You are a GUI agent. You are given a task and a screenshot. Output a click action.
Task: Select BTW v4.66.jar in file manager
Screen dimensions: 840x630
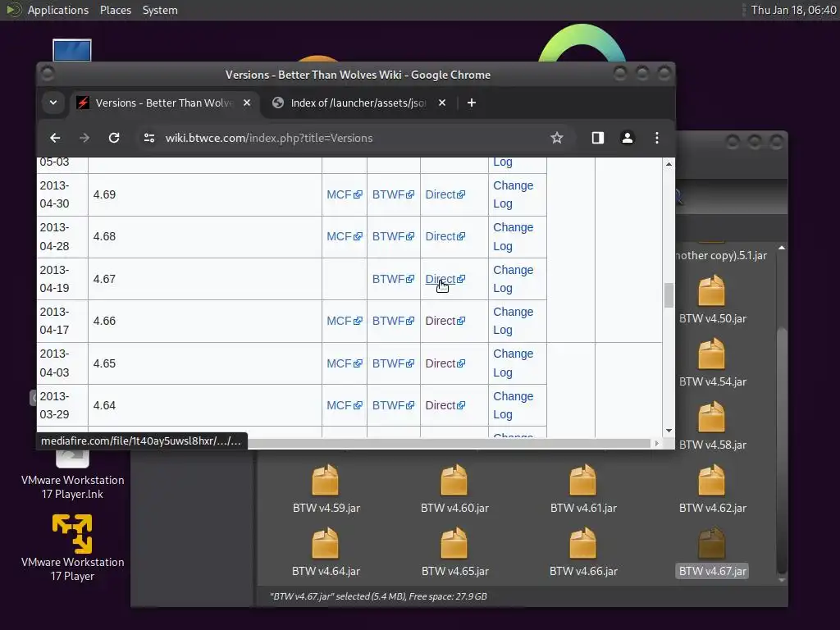tap(583, 553)
